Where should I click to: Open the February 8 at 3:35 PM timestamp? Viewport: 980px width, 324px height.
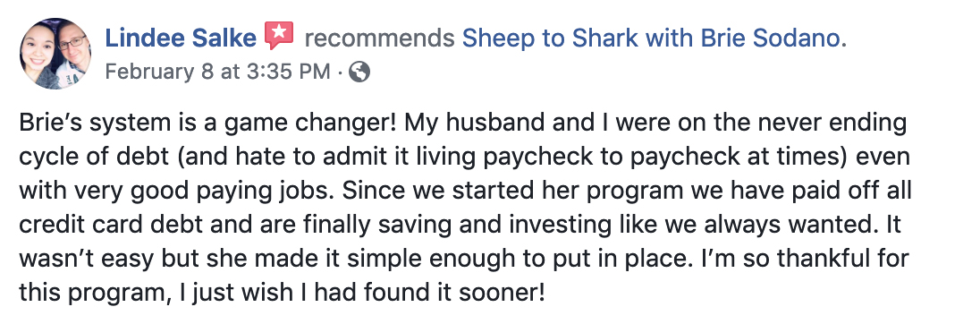point(217,72)
